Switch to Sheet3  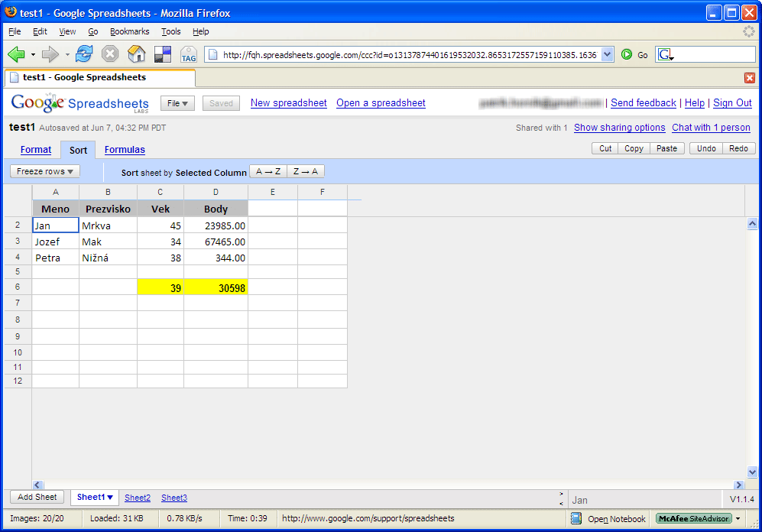[x=174, y=498]
